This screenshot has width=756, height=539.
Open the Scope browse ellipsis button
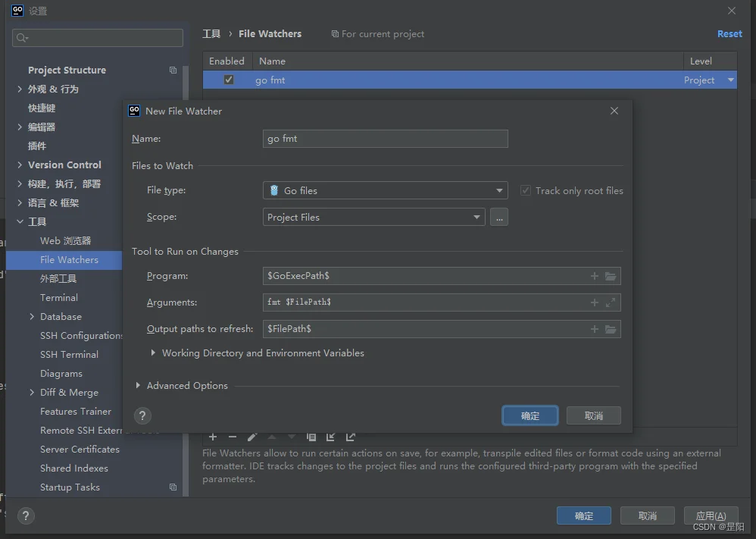tap(499, 217)
